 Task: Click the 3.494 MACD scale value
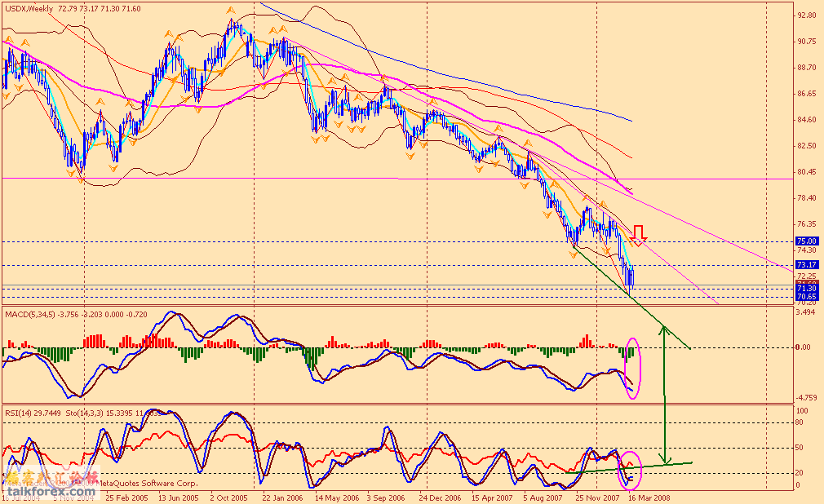click(x=806, y=312)
